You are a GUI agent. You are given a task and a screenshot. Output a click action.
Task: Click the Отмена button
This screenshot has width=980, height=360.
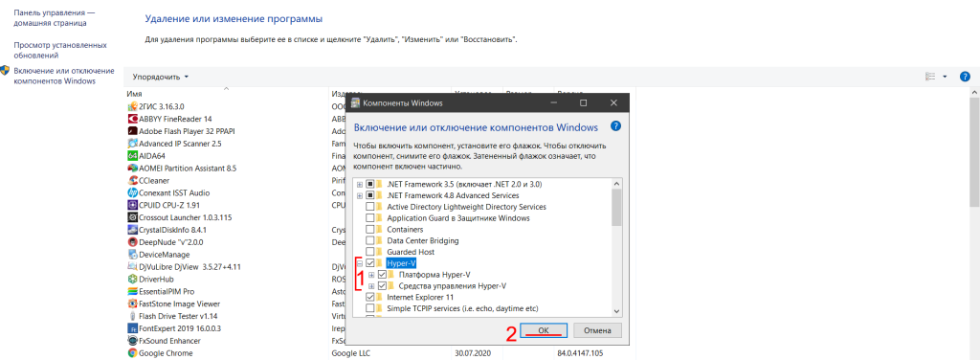[597, 330]
